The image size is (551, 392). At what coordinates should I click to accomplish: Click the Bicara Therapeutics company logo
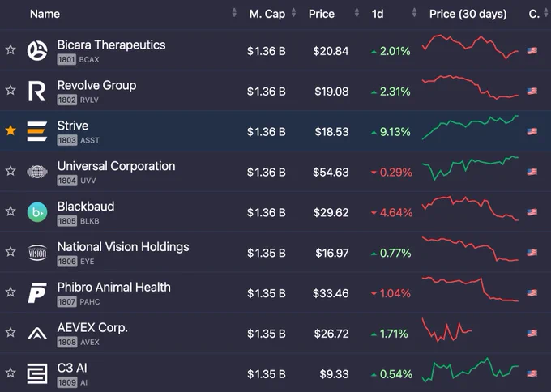tap(37, 50)
